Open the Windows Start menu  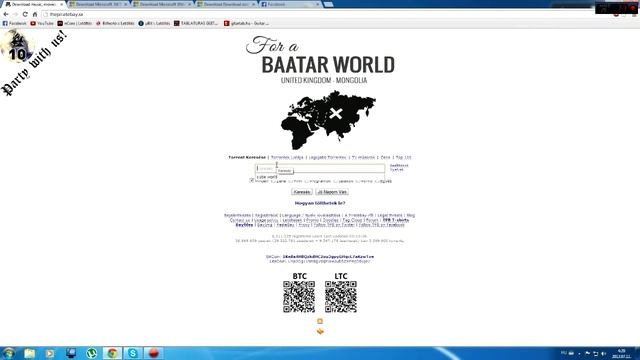pyautogui.click(x=9, y=353)
